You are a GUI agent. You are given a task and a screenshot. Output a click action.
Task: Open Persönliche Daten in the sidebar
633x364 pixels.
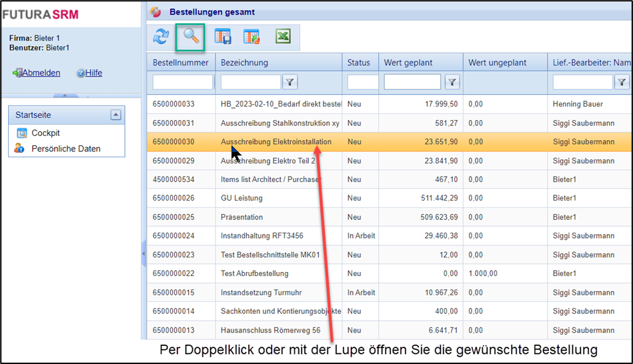point(65,149)
